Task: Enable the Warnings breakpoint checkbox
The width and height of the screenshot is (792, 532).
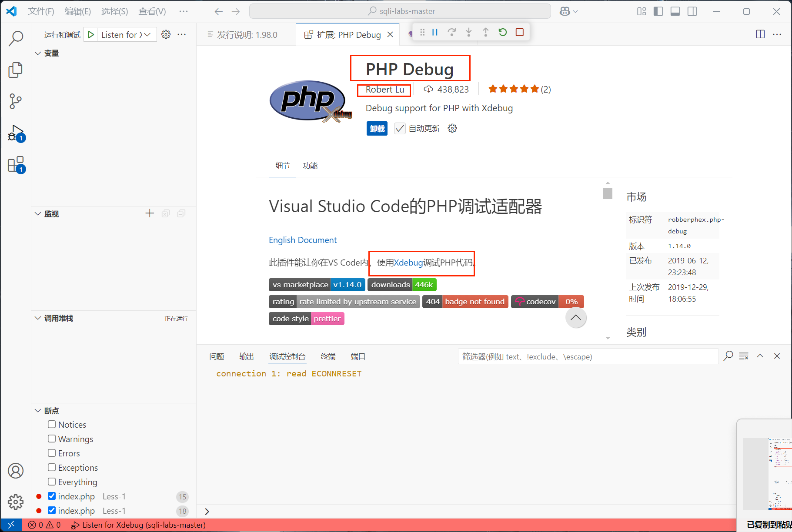Action: [52, 439]
